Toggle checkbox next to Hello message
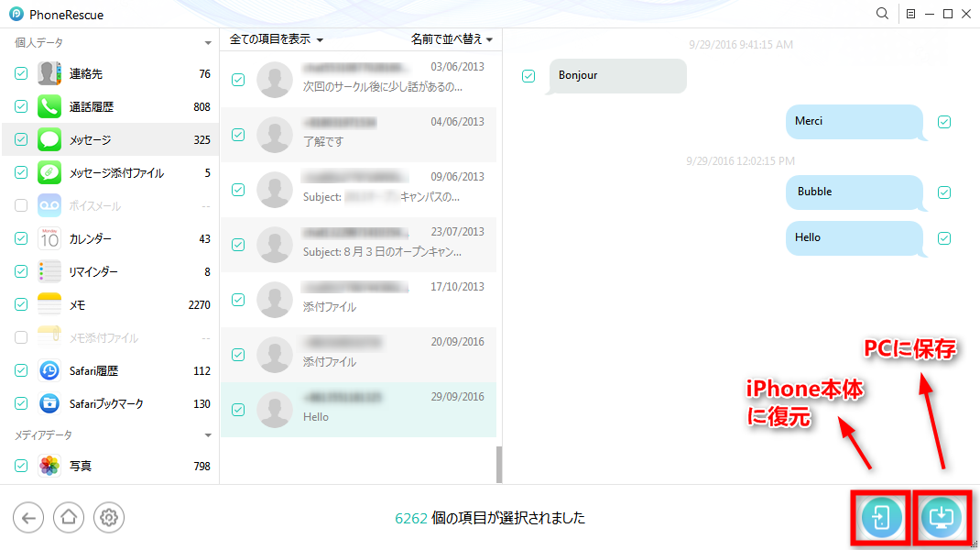This screenshot has height=550, width=980. pyautogui.click(x=944, y=238)
